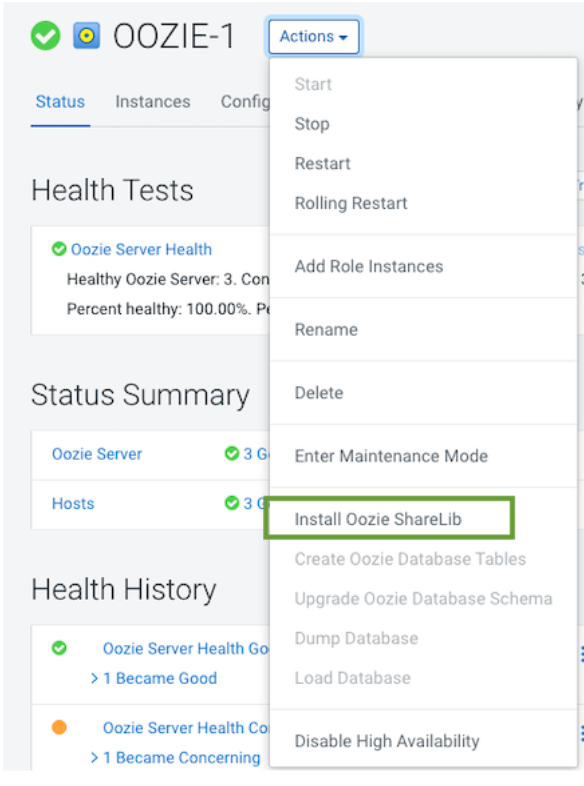Switch to the Instances tab
The image size is (584, 786).
point(153,102)
